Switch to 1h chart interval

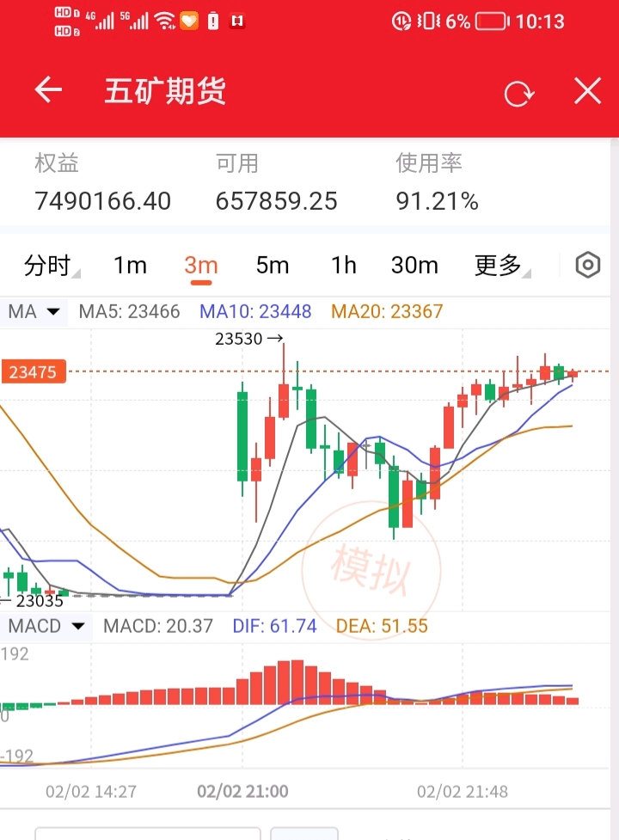point(343,265)
